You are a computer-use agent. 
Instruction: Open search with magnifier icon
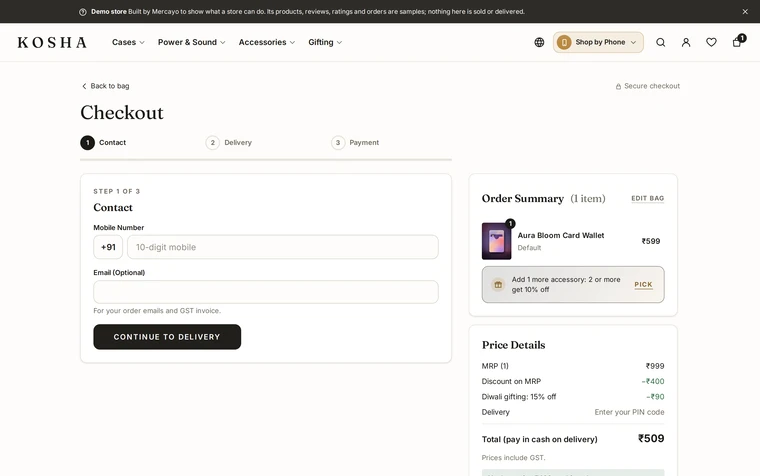(660, 42)
